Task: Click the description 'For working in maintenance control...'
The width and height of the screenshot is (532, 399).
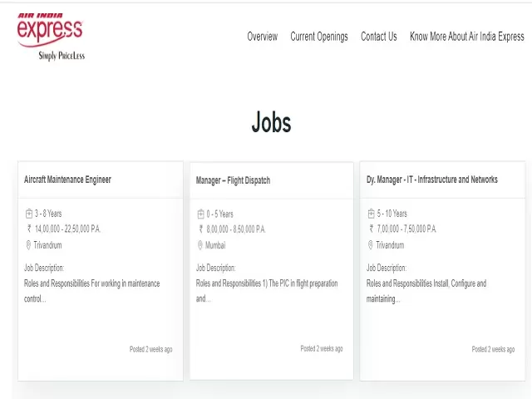Action: coord(91,291)
